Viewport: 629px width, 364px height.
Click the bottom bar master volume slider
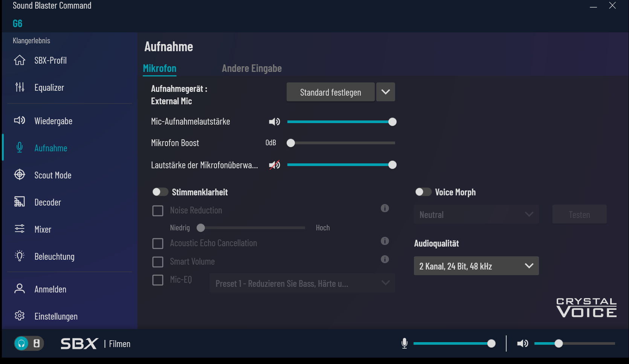[575, 343]
